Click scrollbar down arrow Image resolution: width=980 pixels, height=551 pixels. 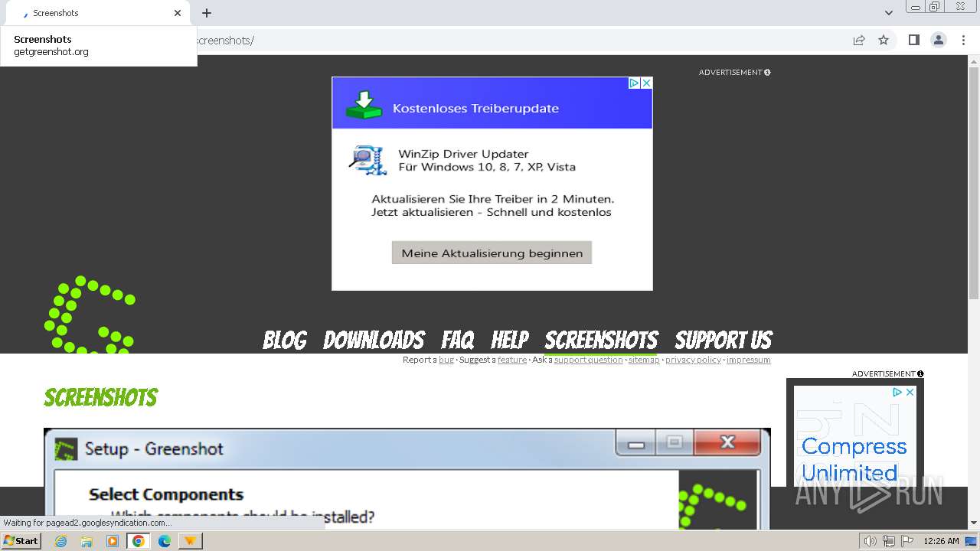point(974,523)
